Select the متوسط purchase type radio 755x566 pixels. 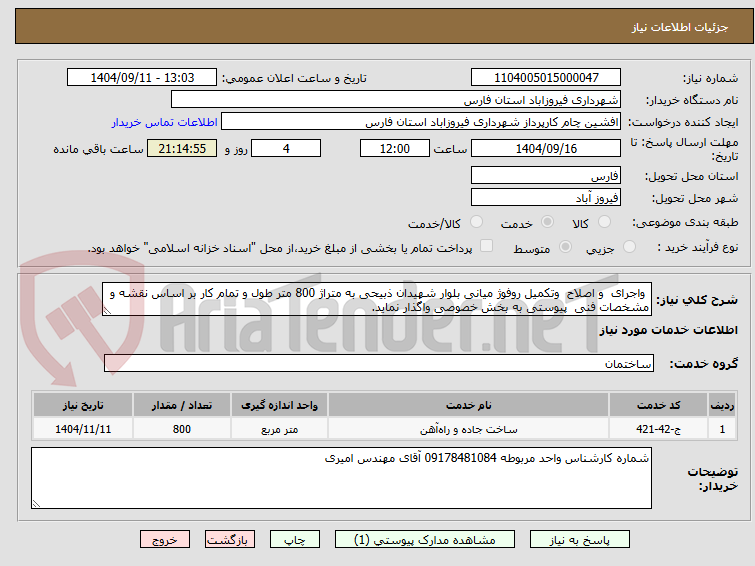coord(565,247)
